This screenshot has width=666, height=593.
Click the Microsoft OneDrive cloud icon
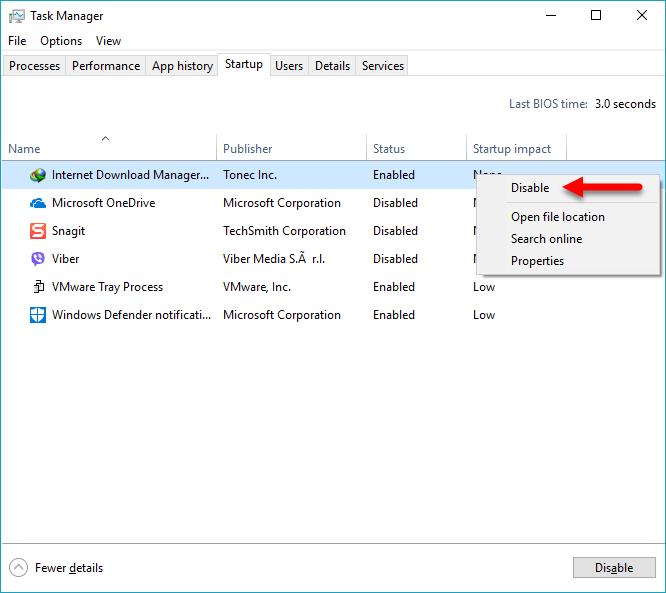pos(38,203)
